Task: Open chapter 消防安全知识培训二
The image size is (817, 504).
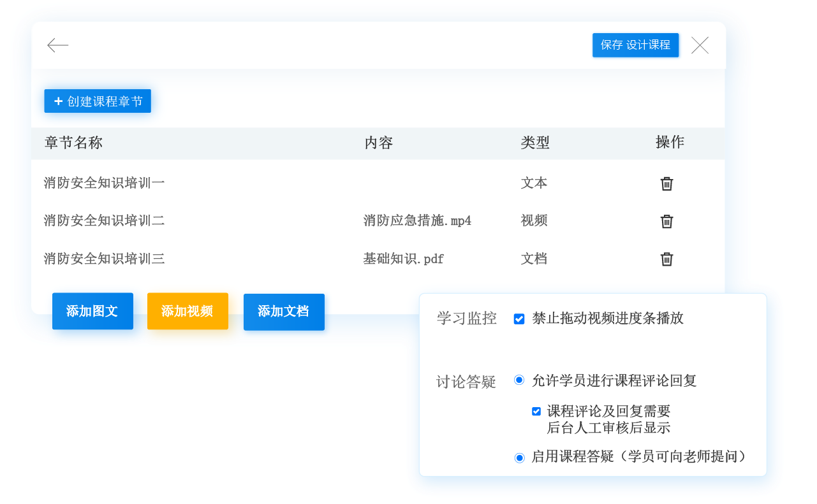Action: point(104,221)
